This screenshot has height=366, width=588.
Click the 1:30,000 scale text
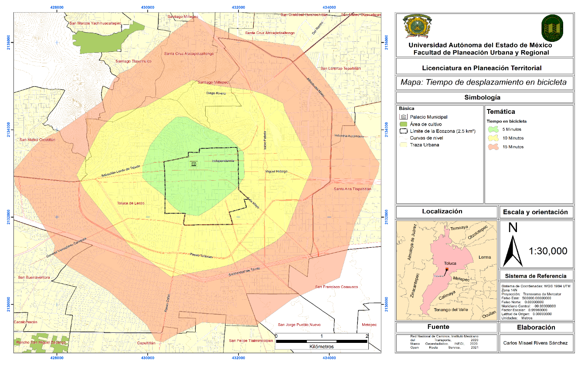click(x=548, y=251)
